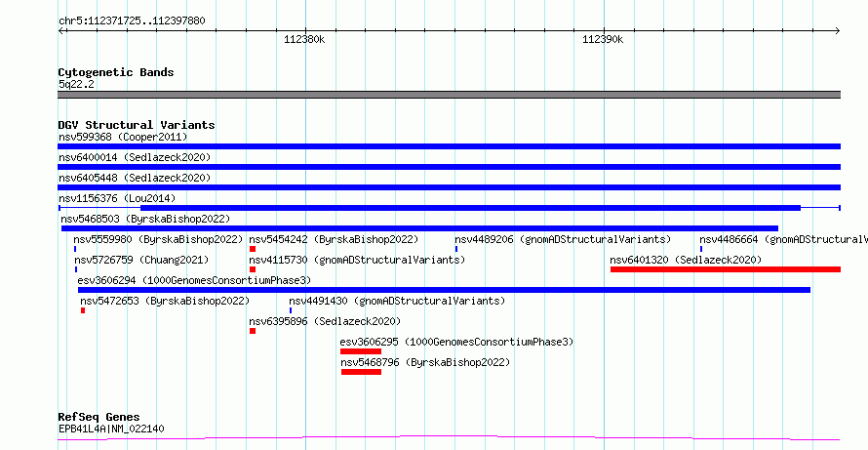This screenshot has height=450, width=868.
Task: Click the Cytogenetic Bands track title
Action: pos(116,72)
